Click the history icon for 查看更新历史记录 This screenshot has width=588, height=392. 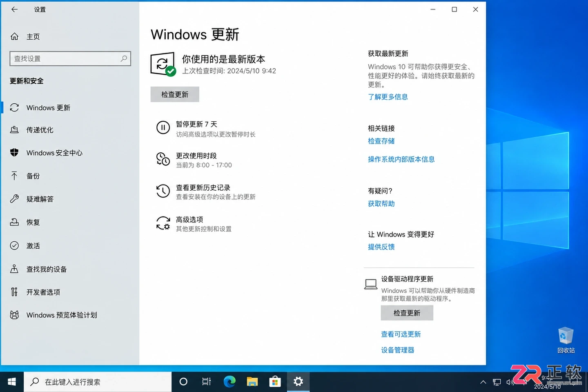click(163, 191)
